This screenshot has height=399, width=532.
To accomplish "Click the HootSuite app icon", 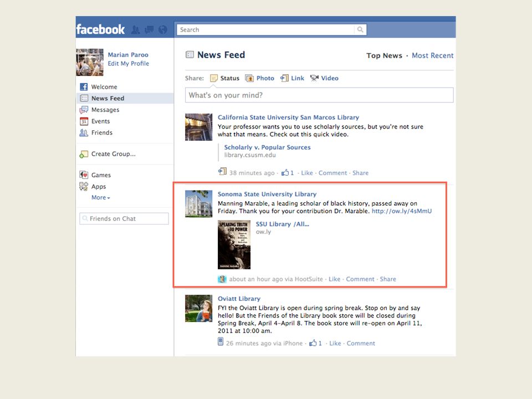I will pyautogui.click(x=222, y=279).
